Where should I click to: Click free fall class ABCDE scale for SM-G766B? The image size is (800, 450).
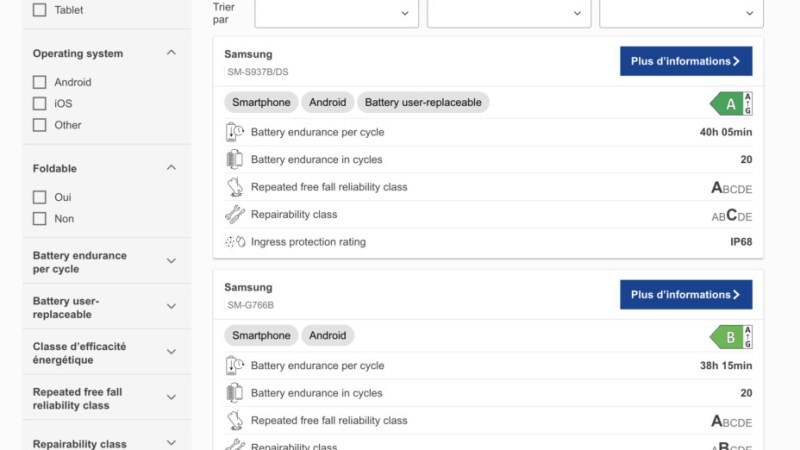coord(732,421)
